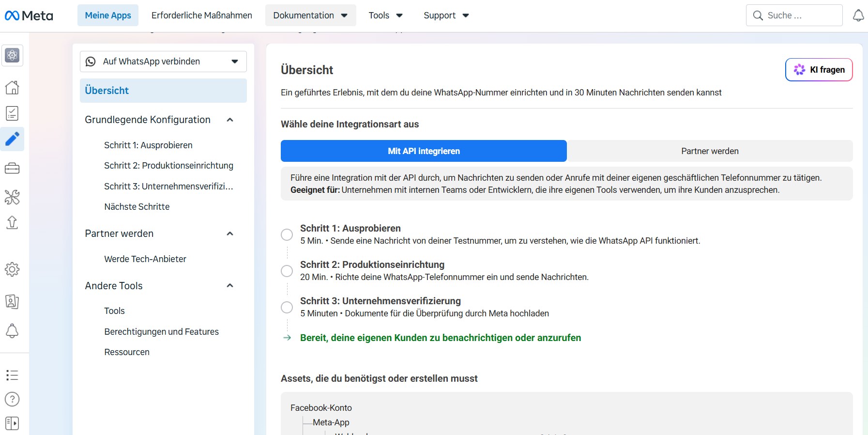Open the activity list icon in the sidebar

click(x=12, y=375)
